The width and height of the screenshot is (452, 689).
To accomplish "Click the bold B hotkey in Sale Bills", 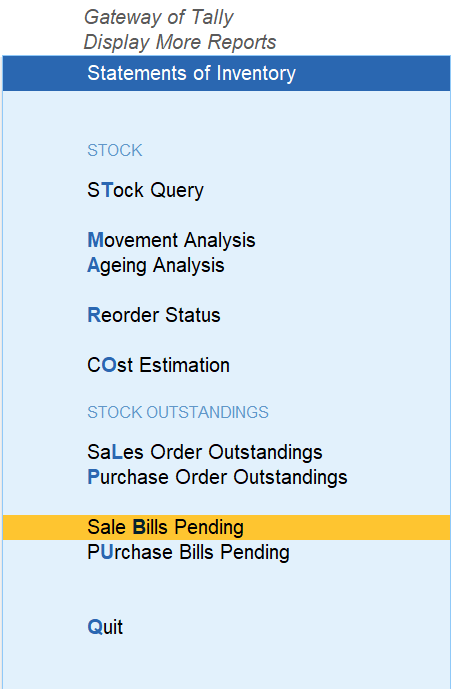I will [139, 527].
